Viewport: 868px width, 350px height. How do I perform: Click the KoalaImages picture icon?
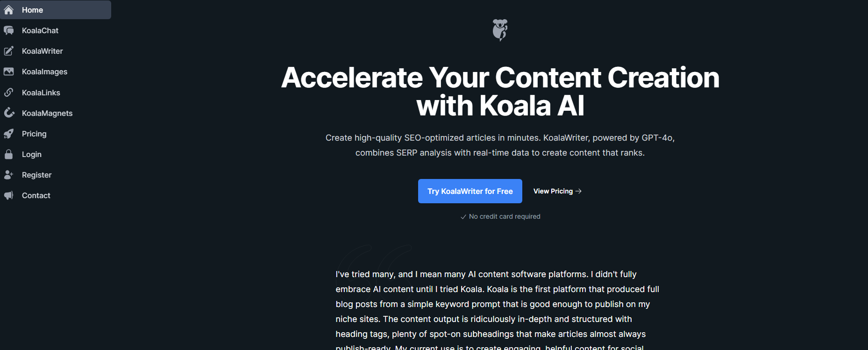pos(9,71)
